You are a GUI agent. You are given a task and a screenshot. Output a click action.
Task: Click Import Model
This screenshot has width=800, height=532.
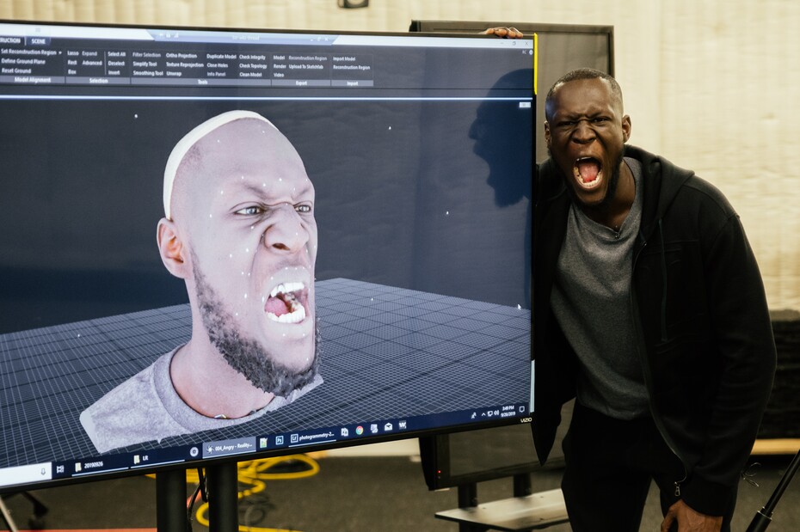click(x=344, y=59)
